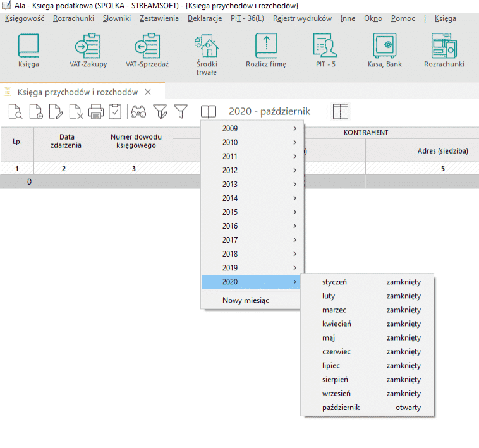Open Księgowość menu
This screenshot has width=479, height=448.
[25, 18]
